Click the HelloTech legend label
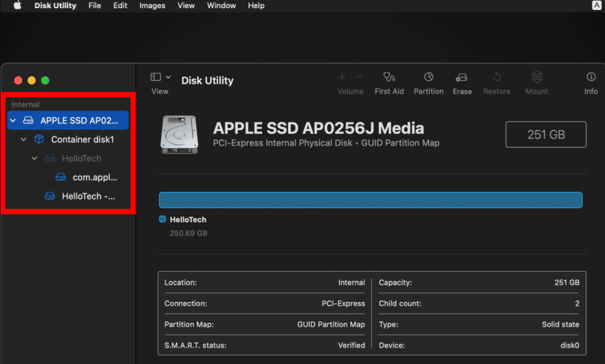This screenshot has width=605, height=364. coord(188,220)
